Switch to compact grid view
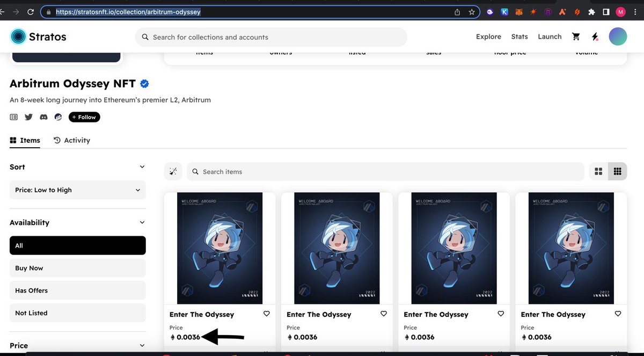This screenshot has width=644, height=356. 618,171
